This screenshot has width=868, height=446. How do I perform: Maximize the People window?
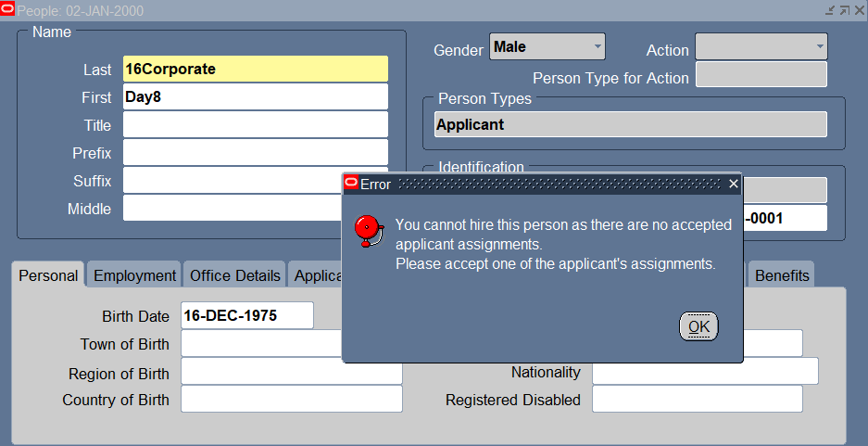(x=844, y=10)
